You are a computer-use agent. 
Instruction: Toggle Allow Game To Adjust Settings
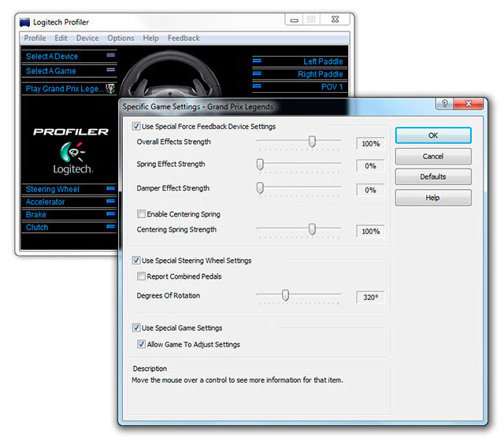tap(141, 344)
